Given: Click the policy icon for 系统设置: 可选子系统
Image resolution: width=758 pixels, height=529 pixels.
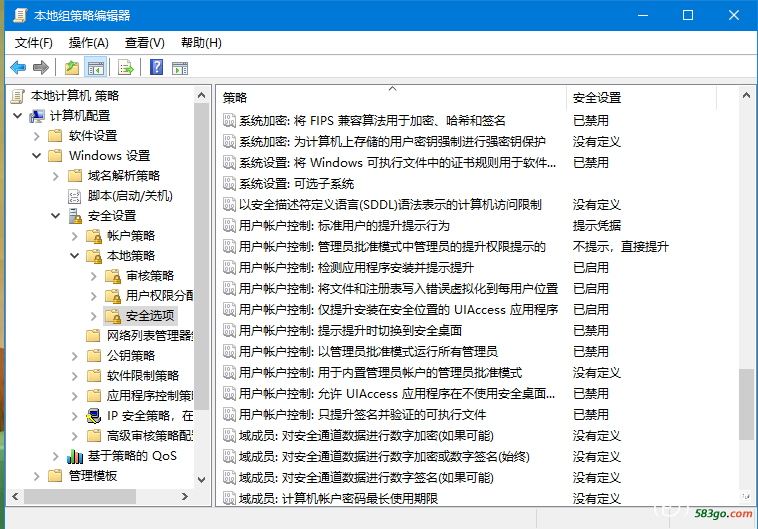Looking at the screenshot, I should [x=229, y=184].
